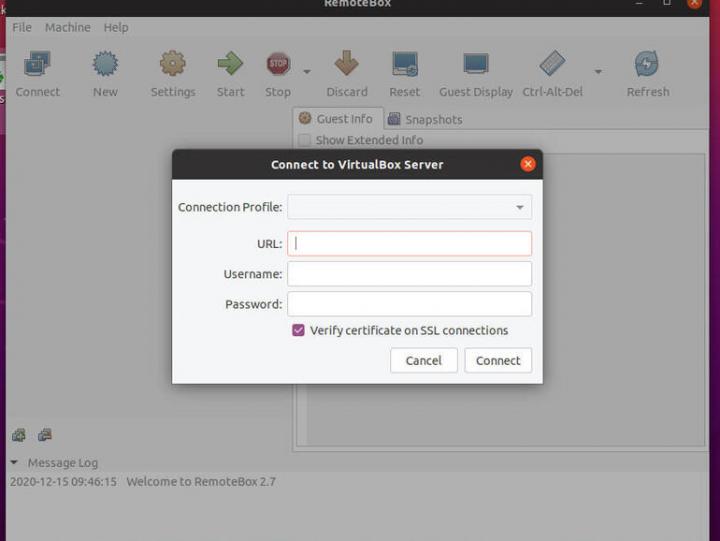Click the Connect toolbar icon
Screen dimensions: 720x541
tap(37, 66)
